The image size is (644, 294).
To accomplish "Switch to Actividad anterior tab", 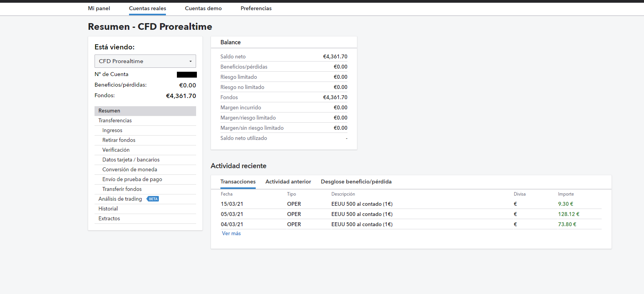I will coord(288,182).
